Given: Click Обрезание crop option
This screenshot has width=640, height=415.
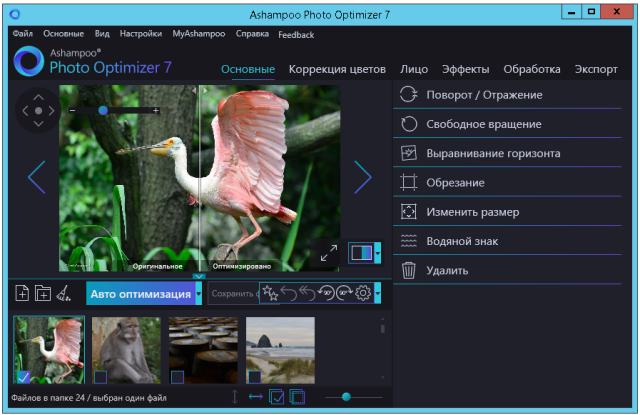Looking at the screenshot, I should coord(507,183).
